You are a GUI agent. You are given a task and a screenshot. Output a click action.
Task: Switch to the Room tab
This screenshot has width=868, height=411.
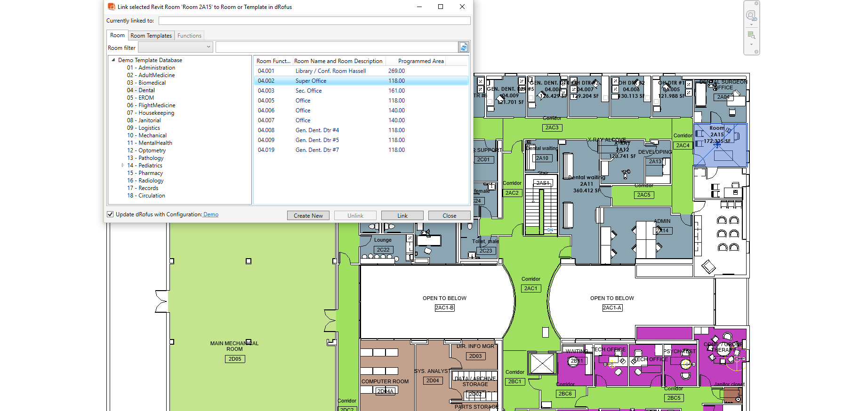[x=117, y=35]
